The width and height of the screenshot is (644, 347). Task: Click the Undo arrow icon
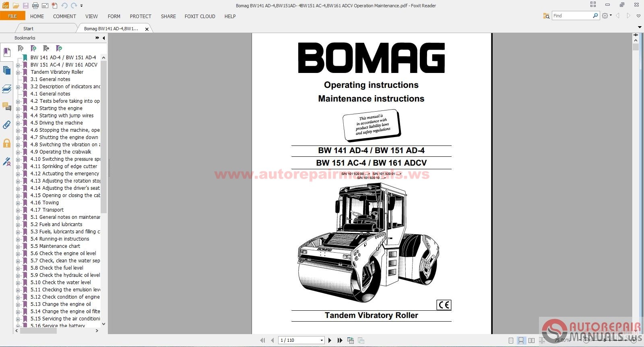64,6
